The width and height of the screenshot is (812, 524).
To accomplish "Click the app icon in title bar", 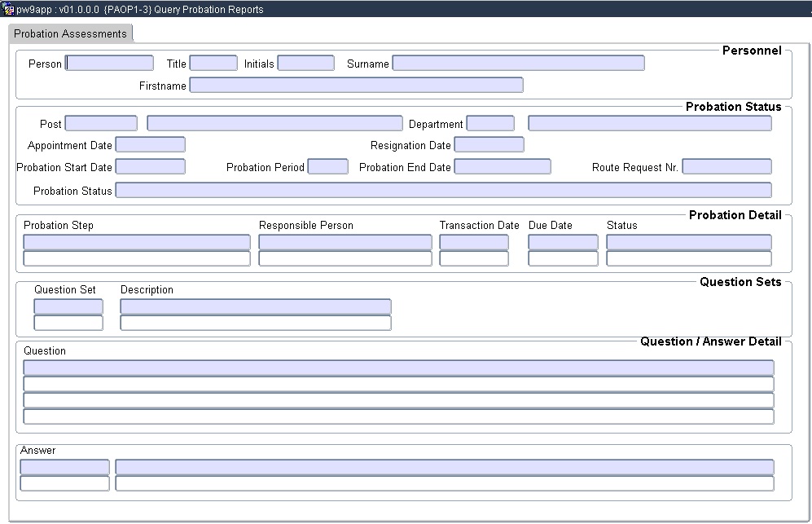I will 8,10.
